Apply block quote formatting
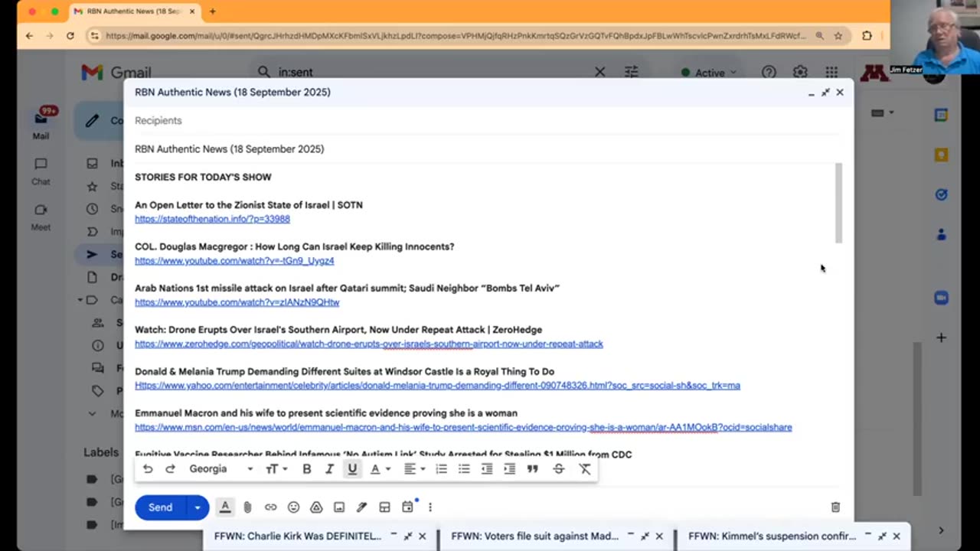 pos(533,469)
